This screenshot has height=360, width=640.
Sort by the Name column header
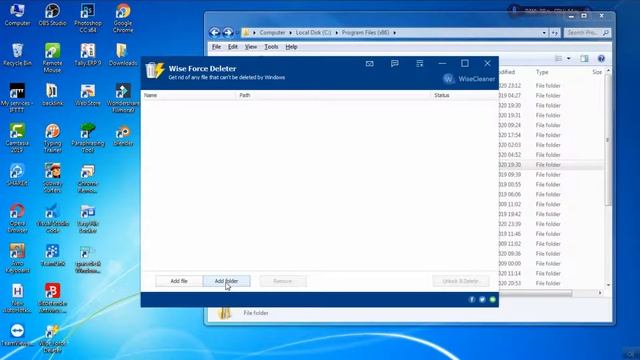150,95
